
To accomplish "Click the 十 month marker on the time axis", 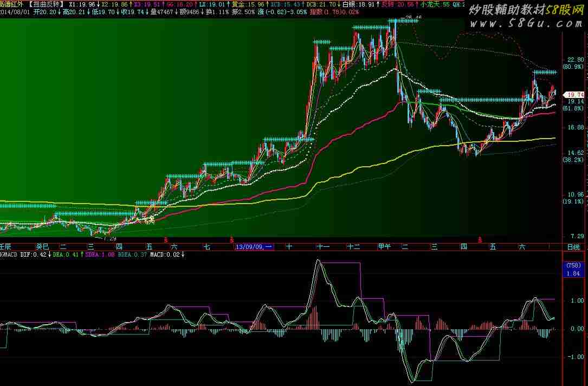I will 289,246.
